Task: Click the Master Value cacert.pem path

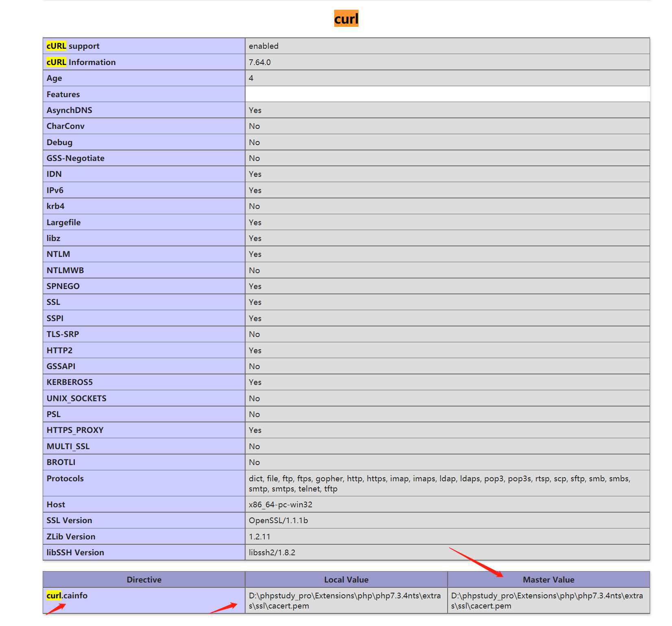Action: point(547,601)
